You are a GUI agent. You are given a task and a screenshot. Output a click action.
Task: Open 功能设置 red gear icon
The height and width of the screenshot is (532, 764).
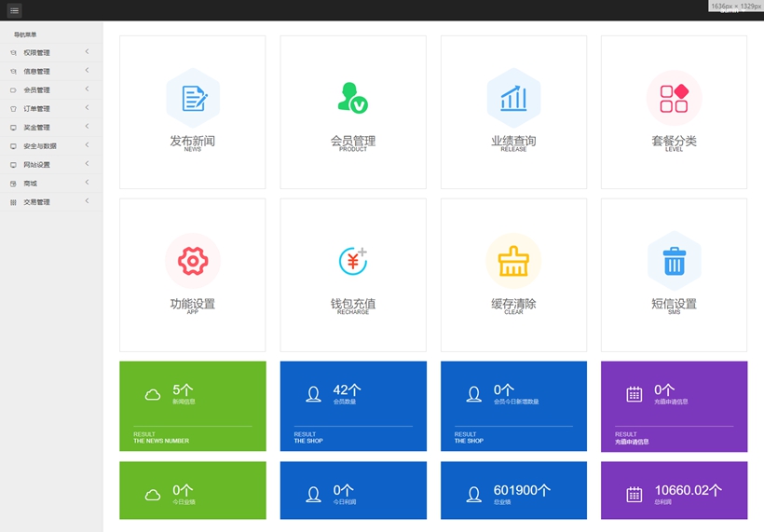[193, 261]
